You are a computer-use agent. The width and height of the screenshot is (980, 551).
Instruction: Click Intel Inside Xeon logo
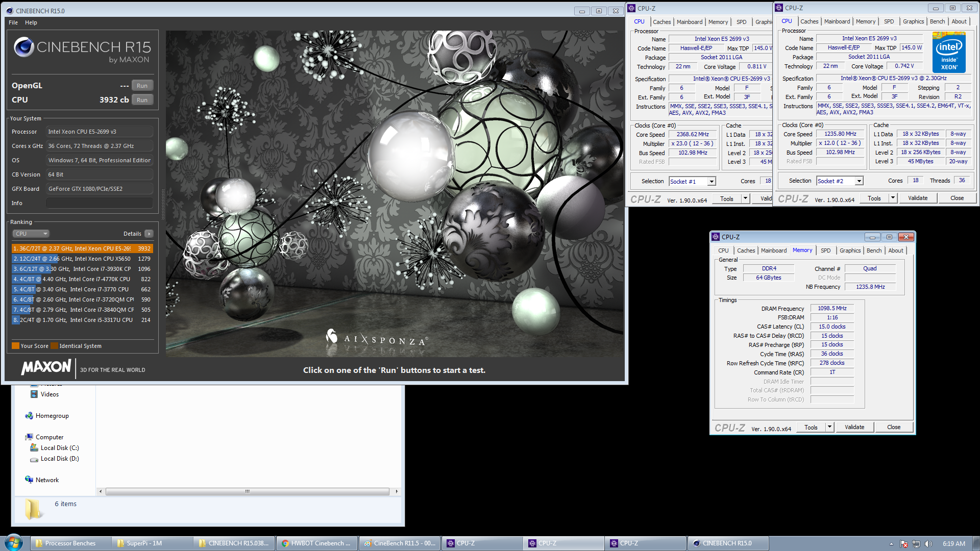(948, 52)
